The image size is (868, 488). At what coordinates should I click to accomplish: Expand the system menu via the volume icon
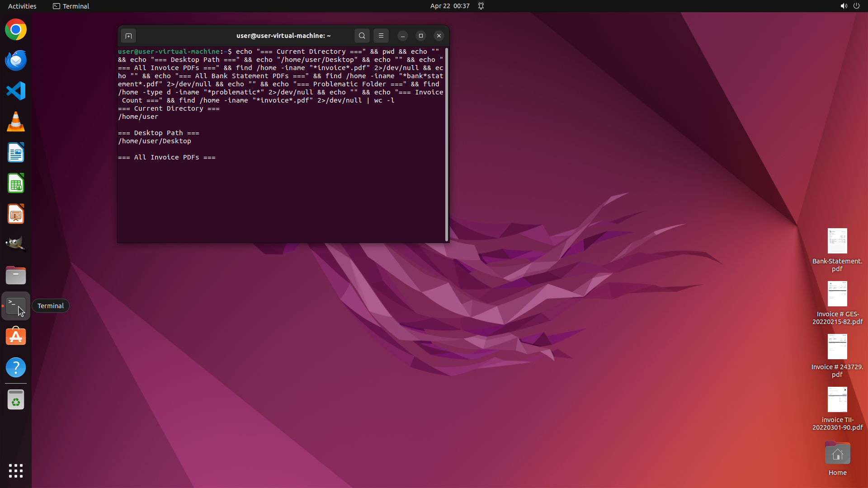pyautogui.click(x=844, y=6)
